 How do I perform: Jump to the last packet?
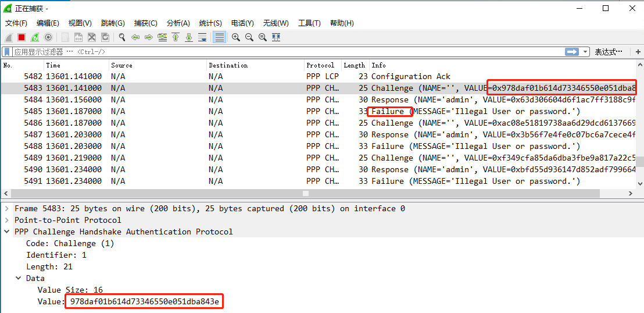point(189,37)
